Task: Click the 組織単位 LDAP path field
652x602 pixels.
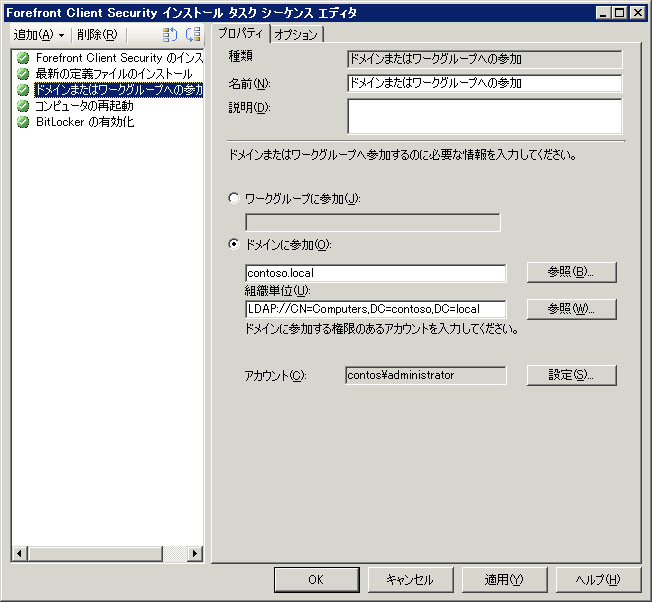Action: (x=375, y=309)
